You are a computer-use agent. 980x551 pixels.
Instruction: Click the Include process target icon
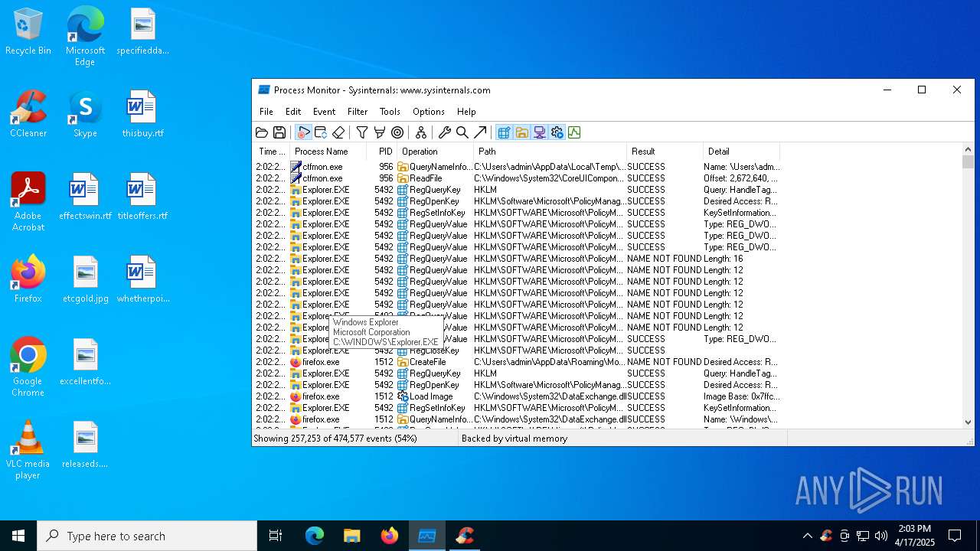pos(397,132)
